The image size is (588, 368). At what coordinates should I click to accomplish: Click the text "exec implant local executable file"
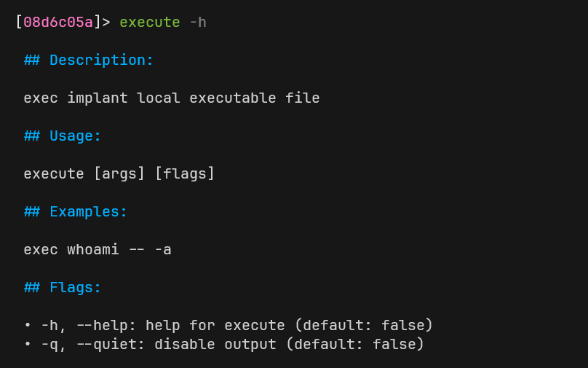tap(172, 98)
